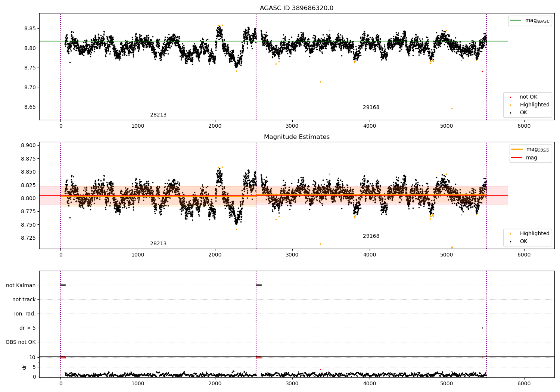Click observation label 29168 in top plot
Image resolution: width=560 pixels, height=392 pixels.
click(371, 107)
